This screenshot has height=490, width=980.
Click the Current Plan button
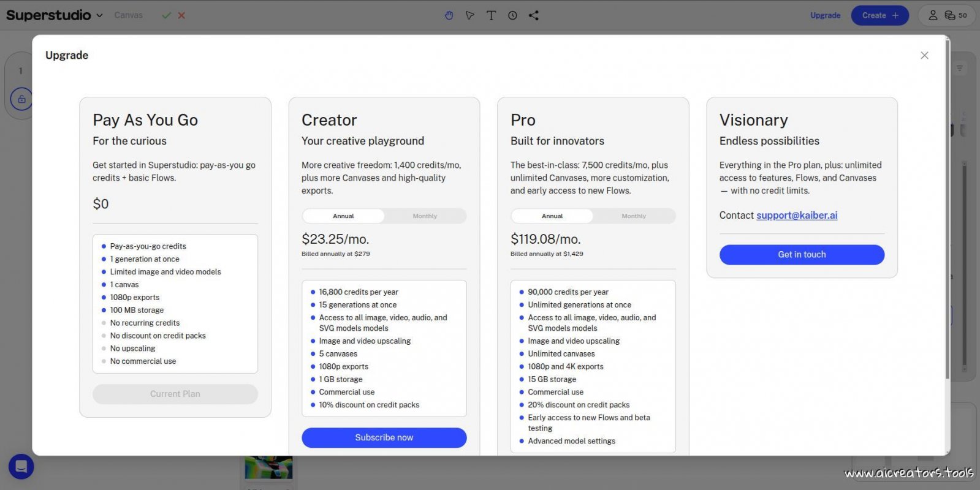pyautogui.click(x=175, y=394)
